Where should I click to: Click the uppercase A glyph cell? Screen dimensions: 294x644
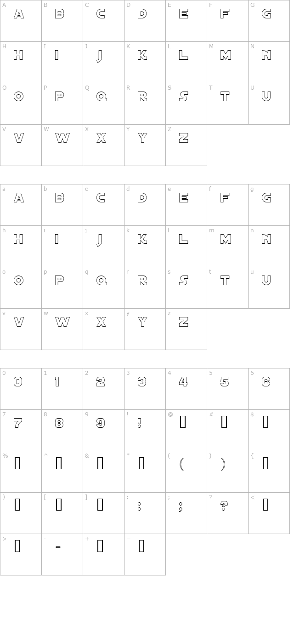click(x=21, y=21)
